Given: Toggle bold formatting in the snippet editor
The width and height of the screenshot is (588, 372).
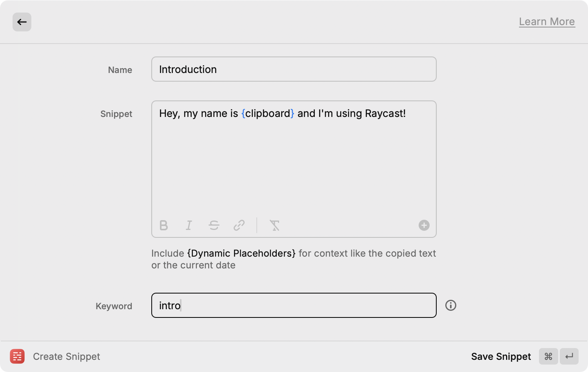Looking at the screenshot, I should [x=164, y=225].
